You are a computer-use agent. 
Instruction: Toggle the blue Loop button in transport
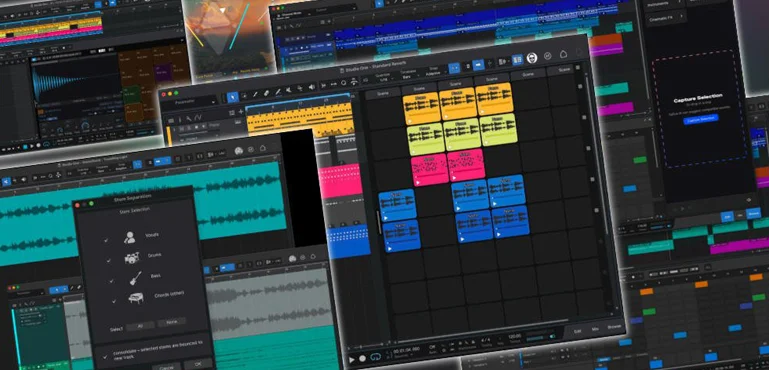pyautogui.click(x=375, y=357)
